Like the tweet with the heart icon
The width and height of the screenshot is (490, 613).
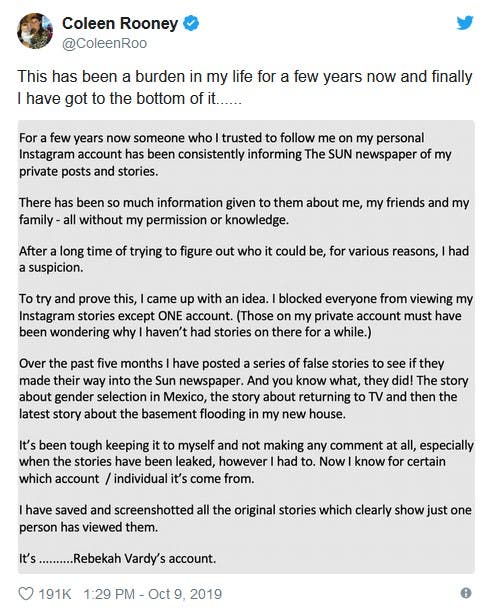pos(26,594)
